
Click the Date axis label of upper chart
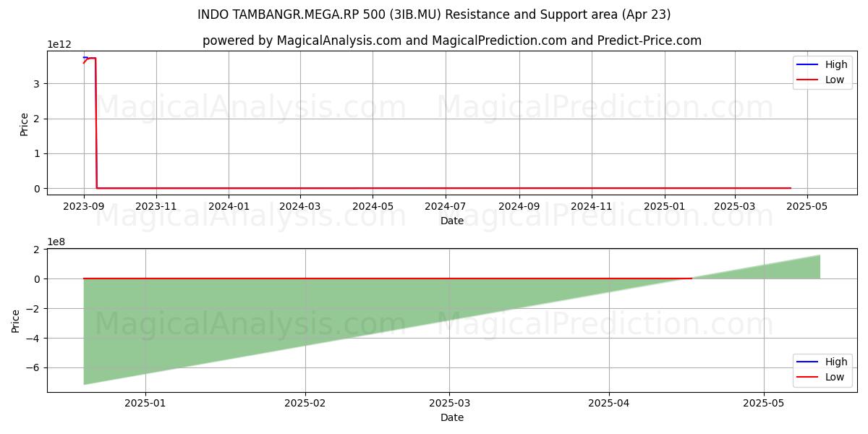pyautogui.click(x=452, y=221)
